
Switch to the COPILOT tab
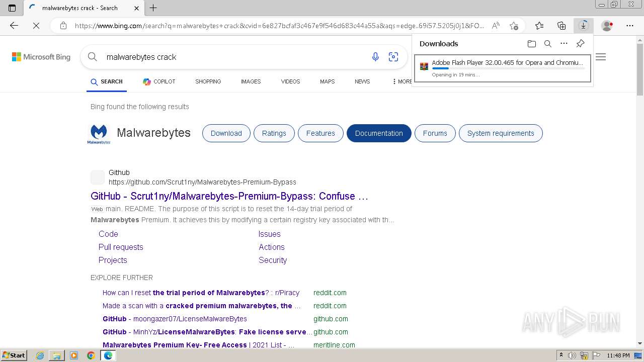pyautogui.click(x=159, y=81)
